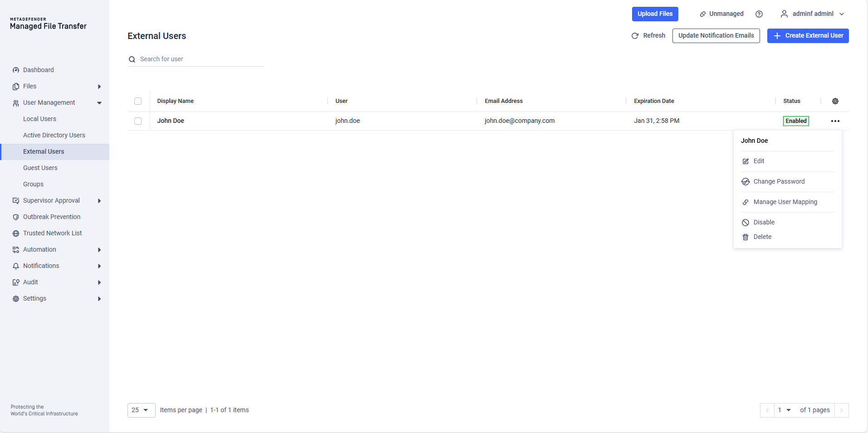The width and height of the screenshot is (868, 433).
Task: Expand the Files sidebar section
Action: coord(99,87)
